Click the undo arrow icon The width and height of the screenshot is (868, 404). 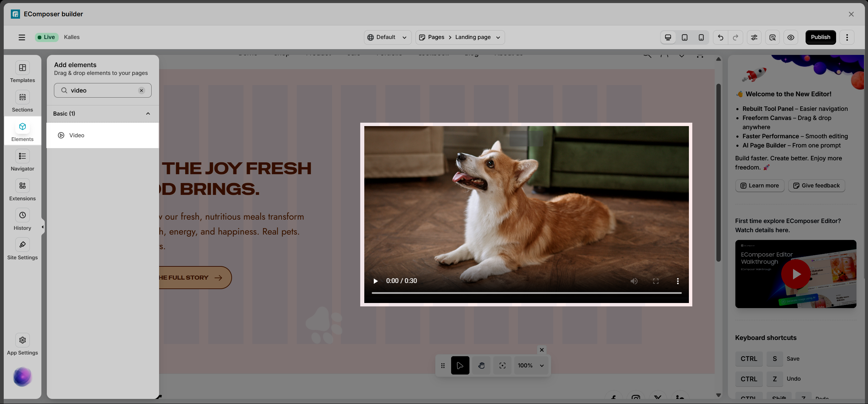pyautogui.click(x=720, y=37)
